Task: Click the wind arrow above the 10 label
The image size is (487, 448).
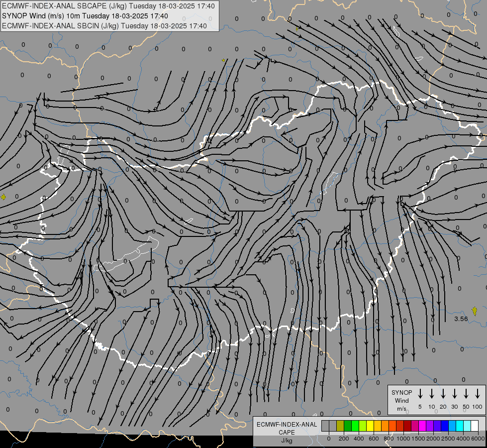Action: pos(432,394)
